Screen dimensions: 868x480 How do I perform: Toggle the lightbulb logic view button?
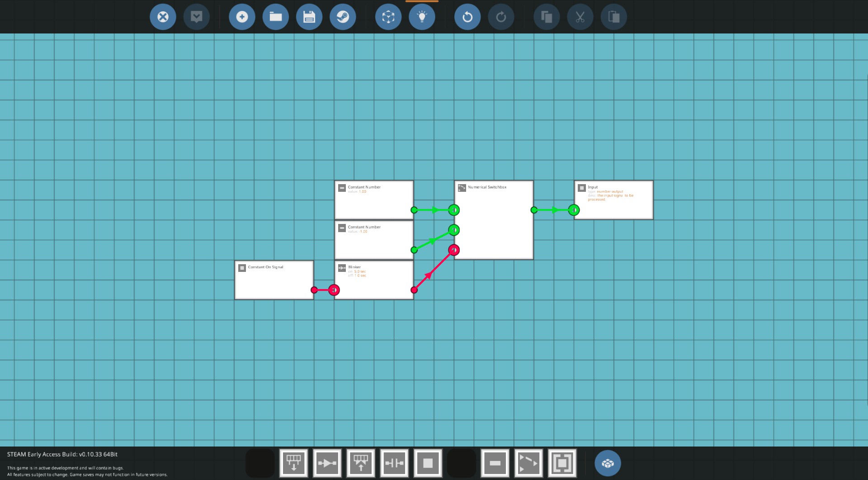[422, 17]
